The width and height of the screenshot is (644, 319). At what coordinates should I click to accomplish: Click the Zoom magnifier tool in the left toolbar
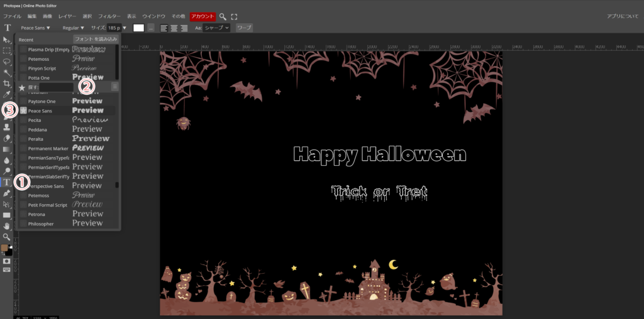[x=7, y=236]
